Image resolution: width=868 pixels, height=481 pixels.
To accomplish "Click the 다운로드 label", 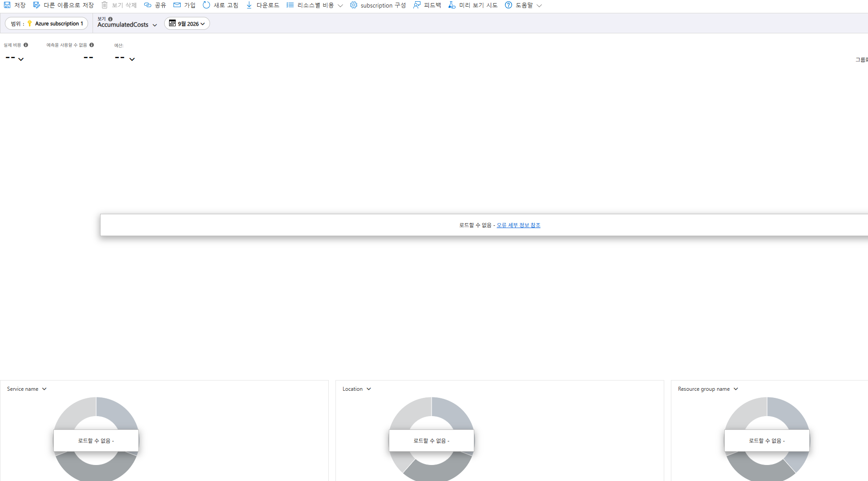I will click(268, 5).
